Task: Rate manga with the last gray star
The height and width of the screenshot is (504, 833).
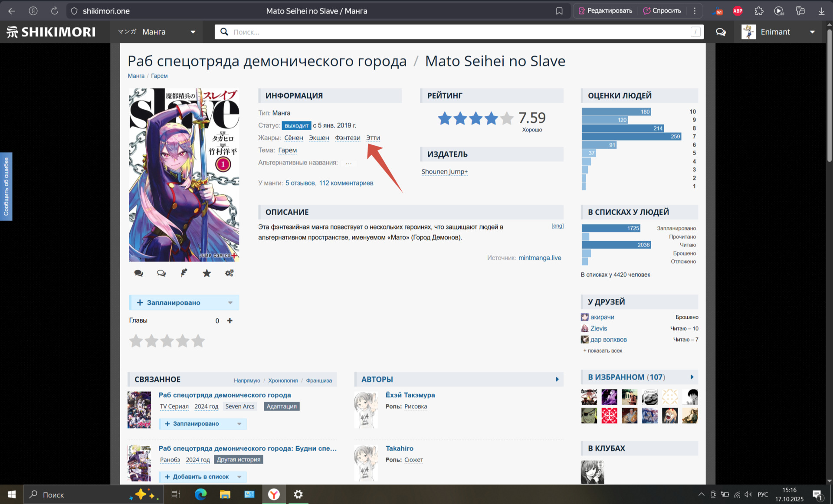Action: 198,341
